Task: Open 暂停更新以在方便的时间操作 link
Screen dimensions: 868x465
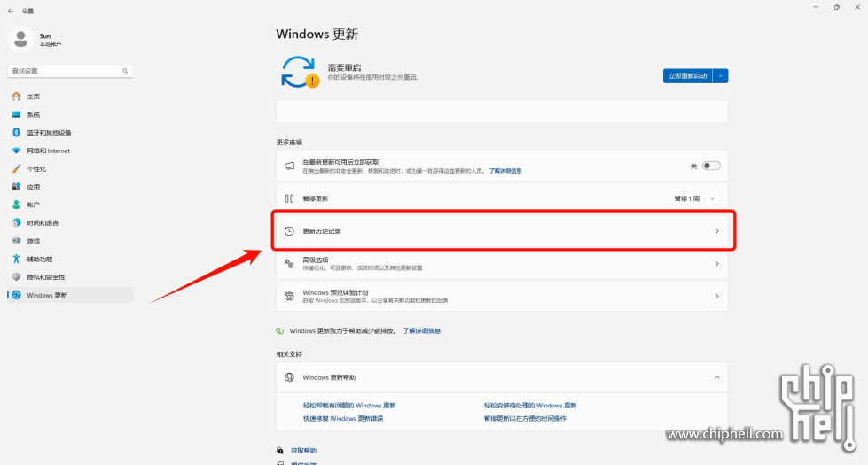Action: pyautogui.click(x=525, y=419)
